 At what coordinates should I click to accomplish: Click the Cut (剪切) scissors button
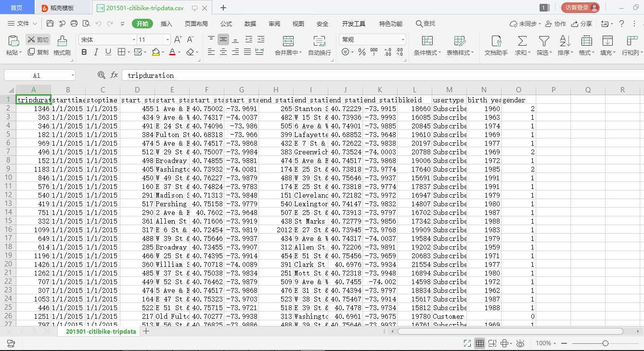click(38, 39)
